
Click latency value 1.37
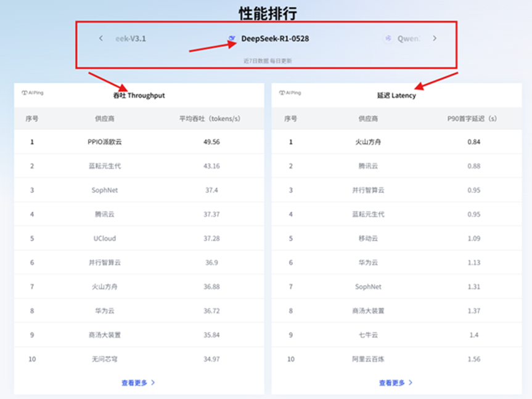[x=473, y=311]
